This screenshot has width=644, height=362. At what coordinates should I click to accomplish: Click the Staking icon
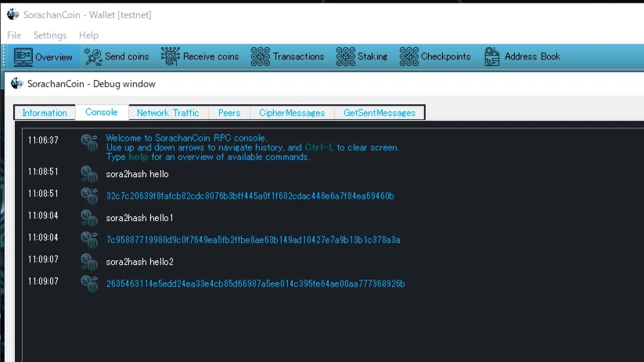(345, 56)
